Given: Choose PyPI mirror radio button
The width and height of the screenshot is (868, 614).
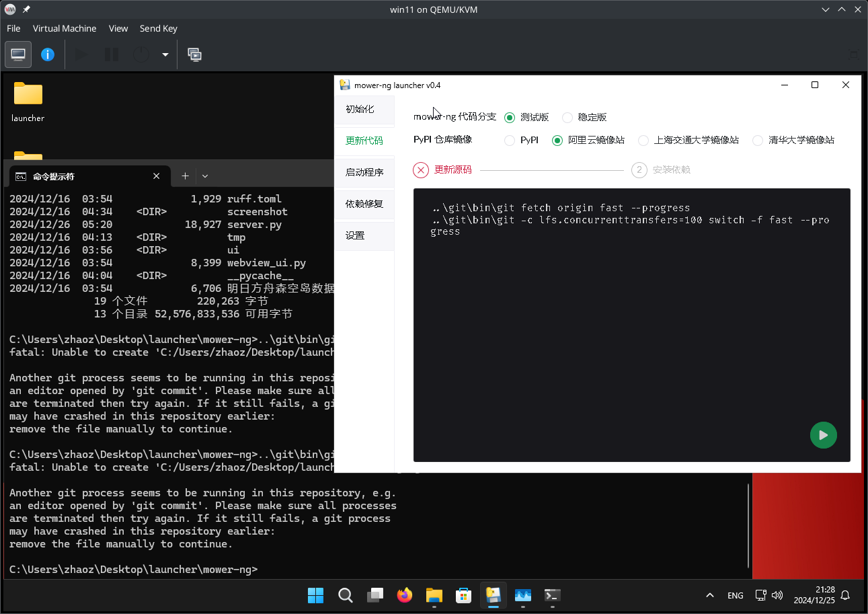Looking at the screenshot, I should (510, 141).
